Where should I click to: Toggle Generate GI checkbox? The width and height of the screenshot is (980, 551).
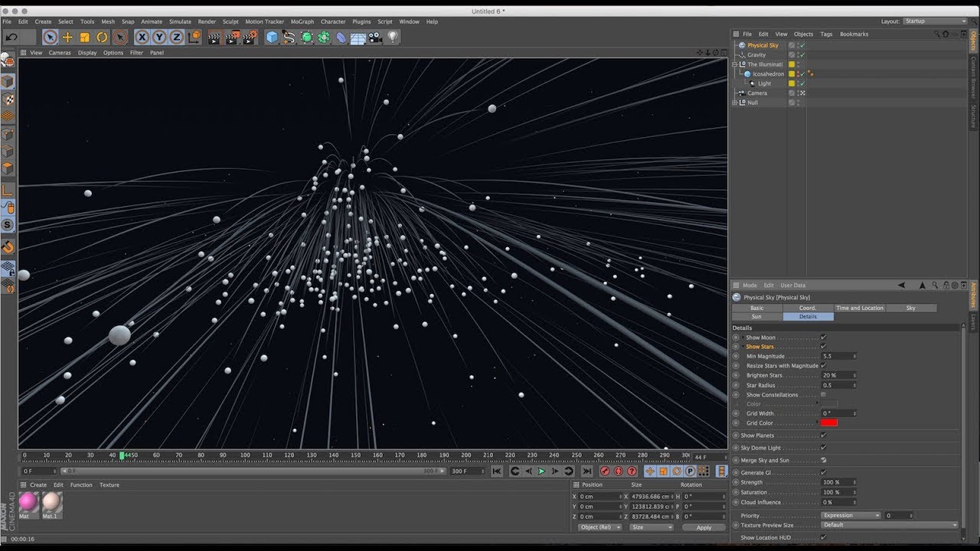(x=823, y=472)
